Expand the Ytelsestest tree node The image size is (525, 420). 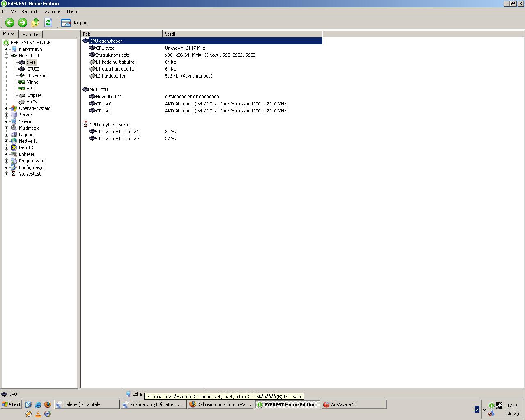(x=6, y=174)
